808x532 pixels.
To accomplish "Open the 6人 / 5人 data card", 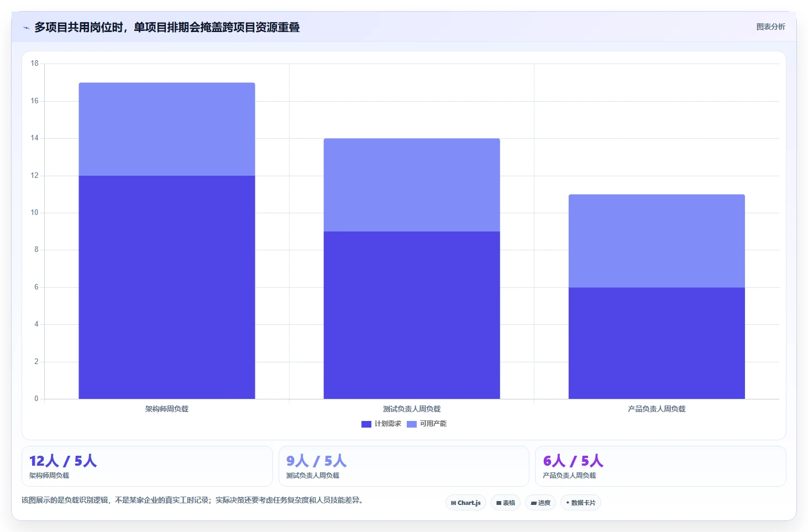I will pos(660,466).
